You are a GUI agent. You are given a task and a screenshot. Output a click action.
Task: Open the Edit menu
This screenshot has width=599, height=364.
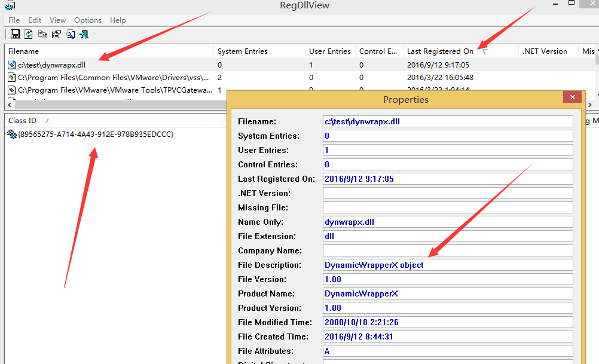coord(35,20)
